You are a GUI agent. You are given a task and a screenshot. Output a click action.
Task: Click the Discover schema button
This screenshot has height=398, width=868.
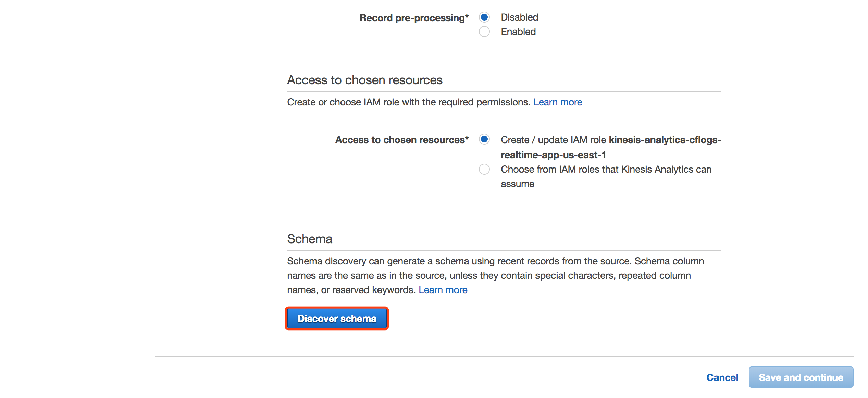tap(336, 319)
